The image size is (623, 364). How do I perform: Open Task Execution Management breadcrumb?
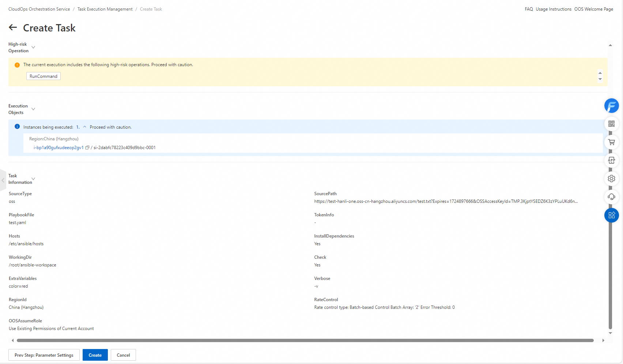pos(105,9)
